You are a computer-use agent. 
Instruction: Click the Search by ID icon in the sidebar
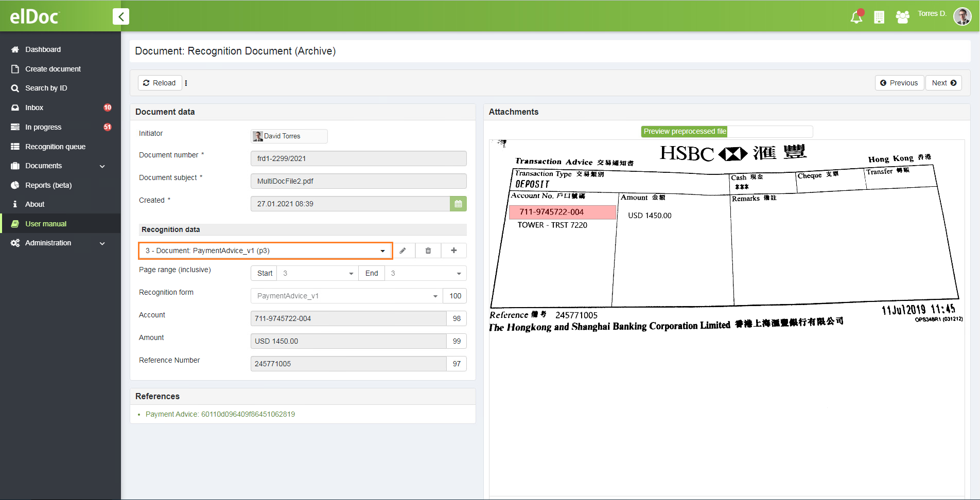coord(15,88)
